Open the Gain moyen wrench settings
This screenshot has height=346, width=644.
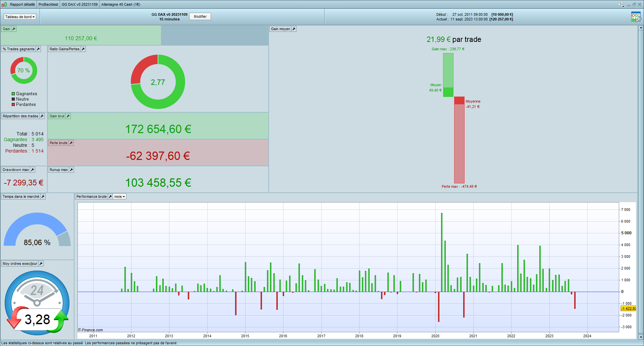tap(294, 29)
